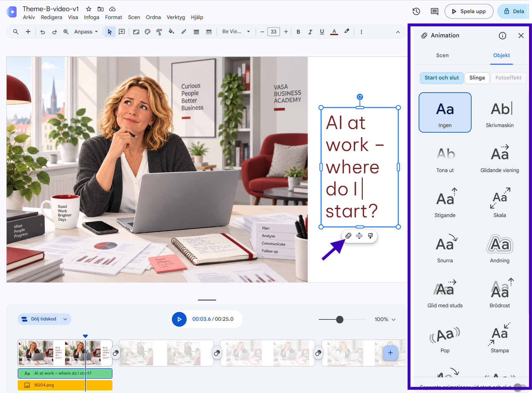Open the Infoga menu
Image resolution: width=532 pixels, height=393 pixels.
(91, 17)
